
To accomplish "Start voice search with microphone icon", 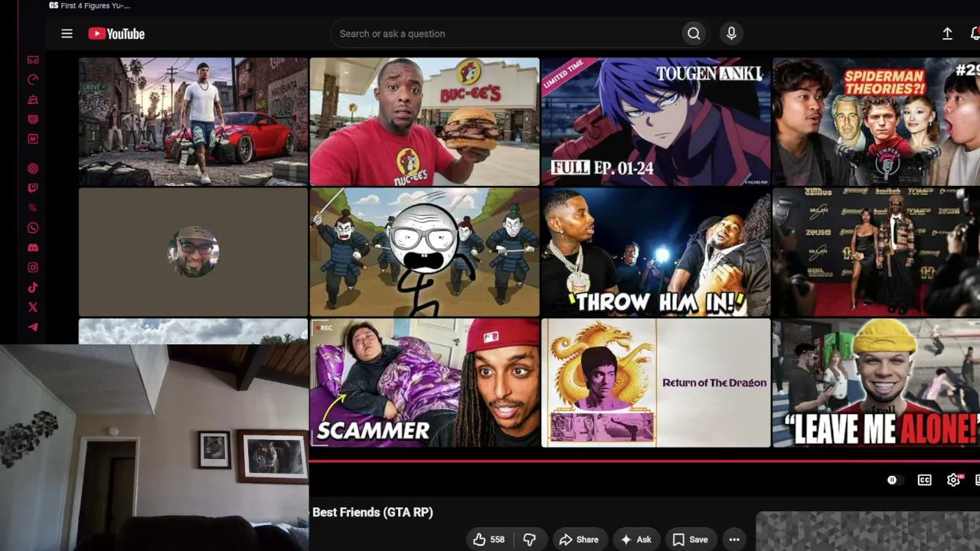I will tap(731, 34).
